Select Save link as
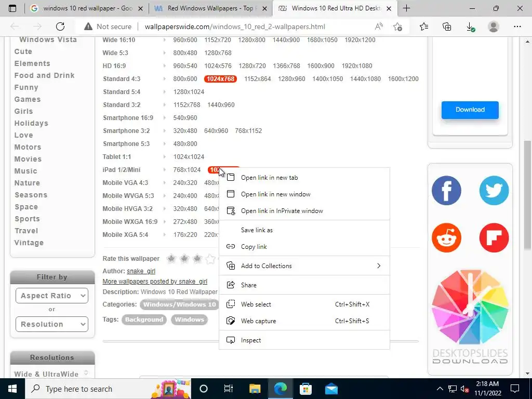Image resolution: width=532 pixels, height=399 pixels. (x=304, y=230)
